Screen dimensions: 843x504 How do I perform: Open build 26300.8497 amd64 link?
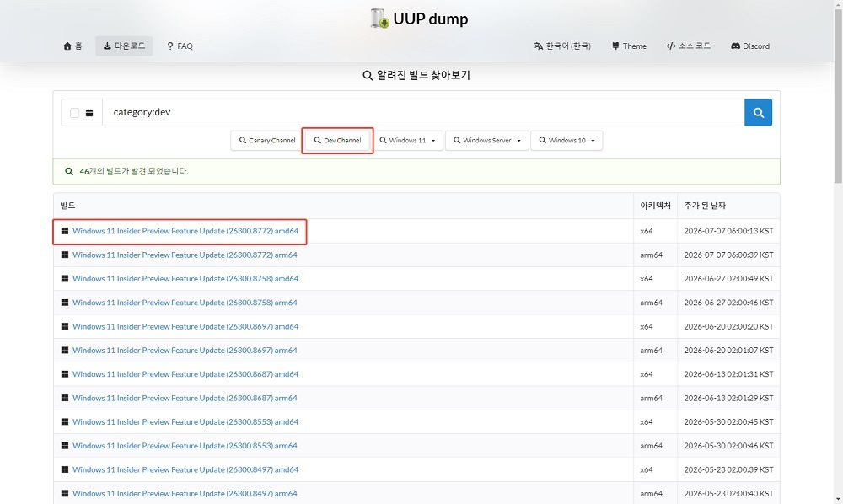coord(185,469)
